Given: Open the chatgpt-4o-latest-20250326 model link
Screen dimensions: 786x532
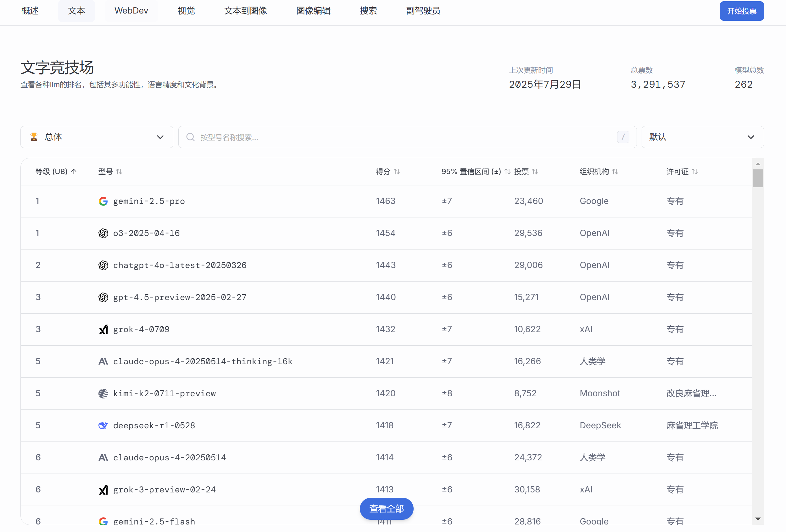Looking at the screenshot, I should click(180, 265).
